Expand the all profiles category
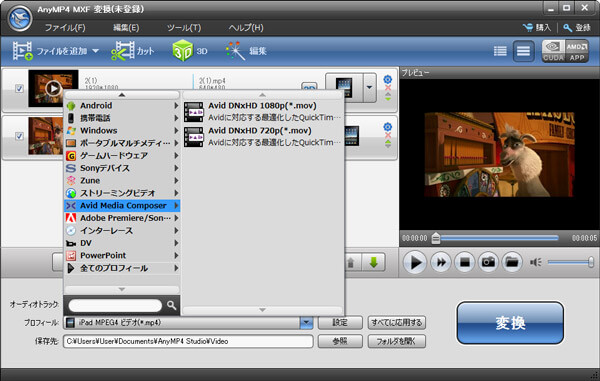Image resolution: width=600 pixels, height=381 pixels. click(122, 268)
